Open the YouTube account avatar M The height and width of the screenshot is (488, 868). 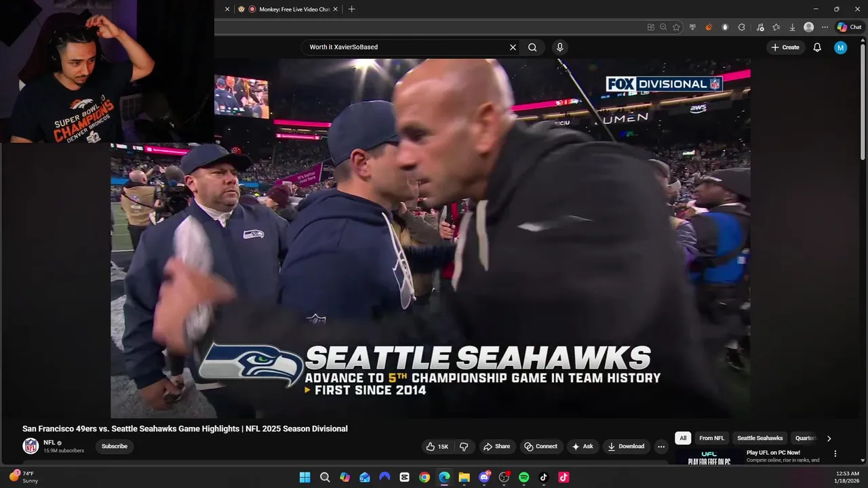tap(841, 47)
